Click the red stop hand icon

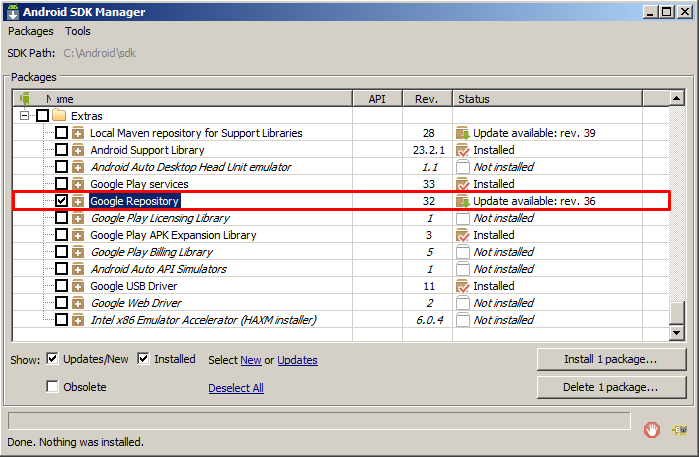[x=652, y=430]
